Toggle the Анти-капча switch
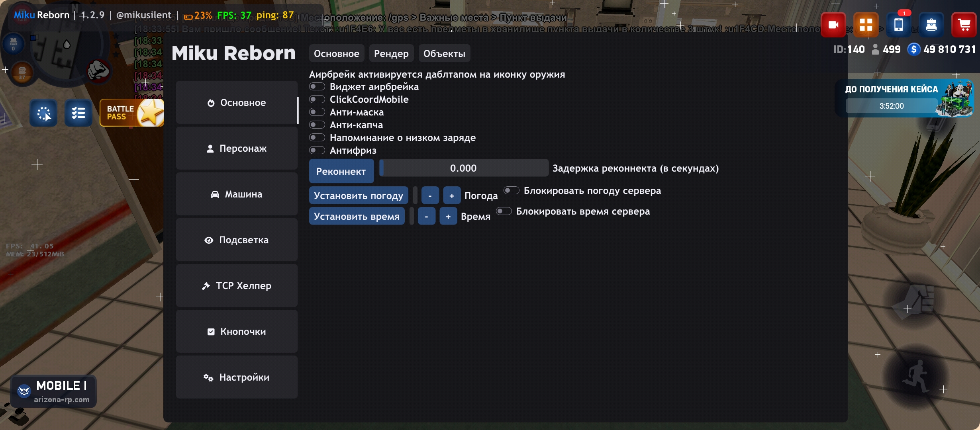980x430 pixels. pyautogui.click(x=317, y=125)
